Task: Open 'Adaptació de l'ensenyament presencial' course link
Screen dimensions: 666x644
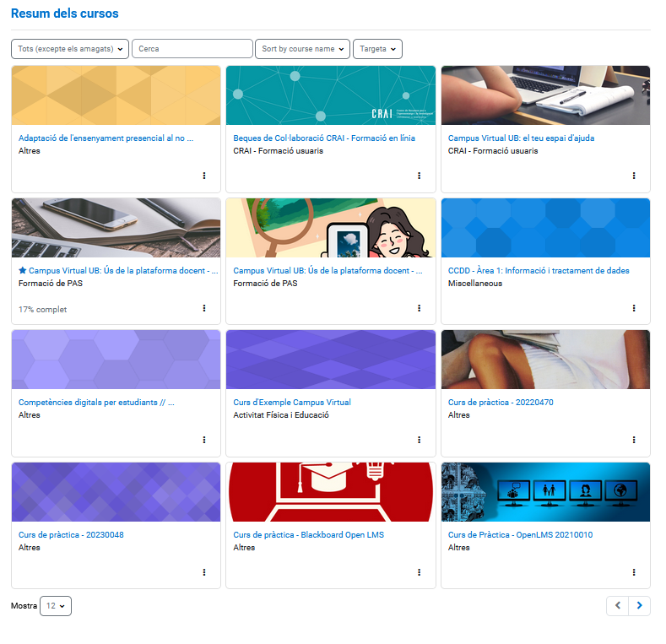Action: (106, 138)
